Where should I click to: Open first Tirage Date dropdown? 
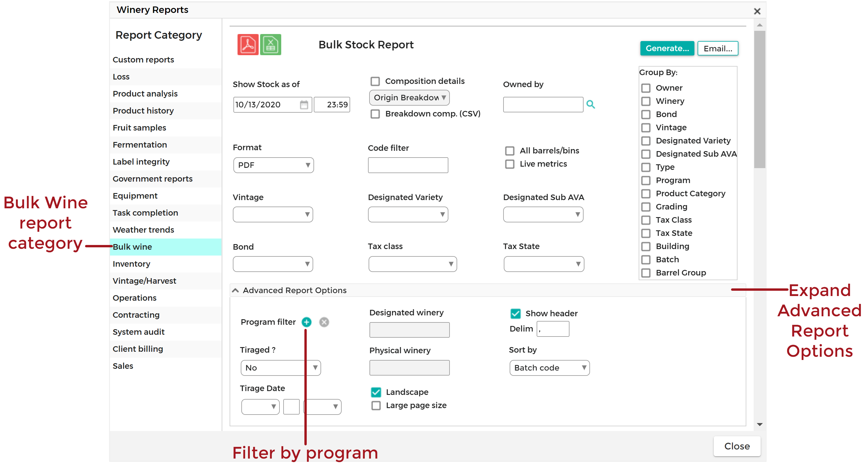coord(260,407)
